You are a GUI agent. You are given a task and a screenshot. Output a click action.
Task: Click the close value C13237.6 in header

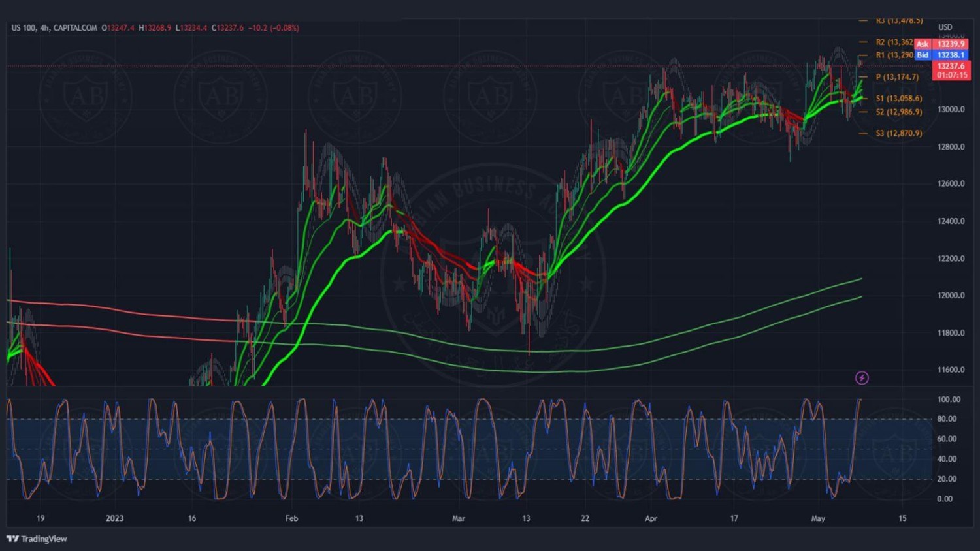pos(227,28)
